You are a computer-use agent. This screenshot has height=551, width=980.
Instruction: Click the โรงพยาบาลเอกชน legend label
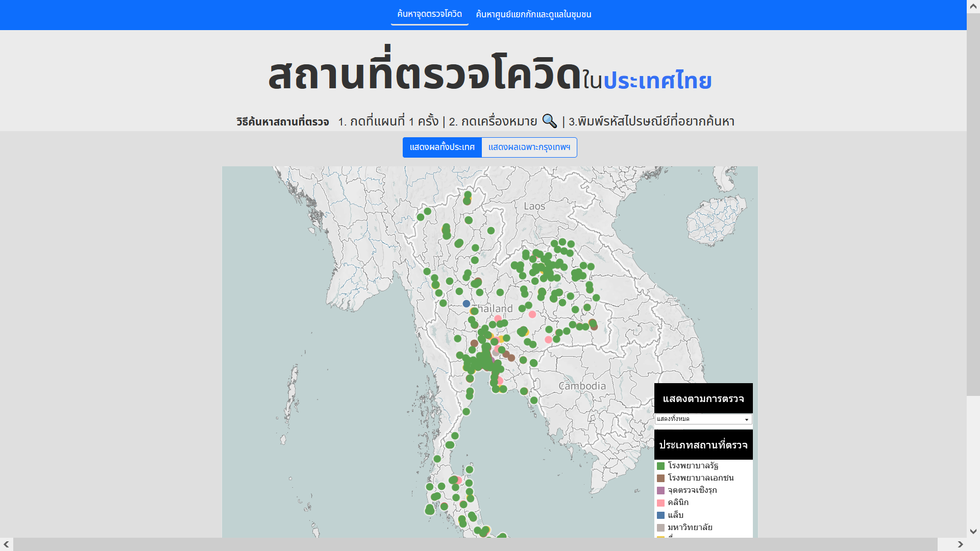(x=701, y=478)
